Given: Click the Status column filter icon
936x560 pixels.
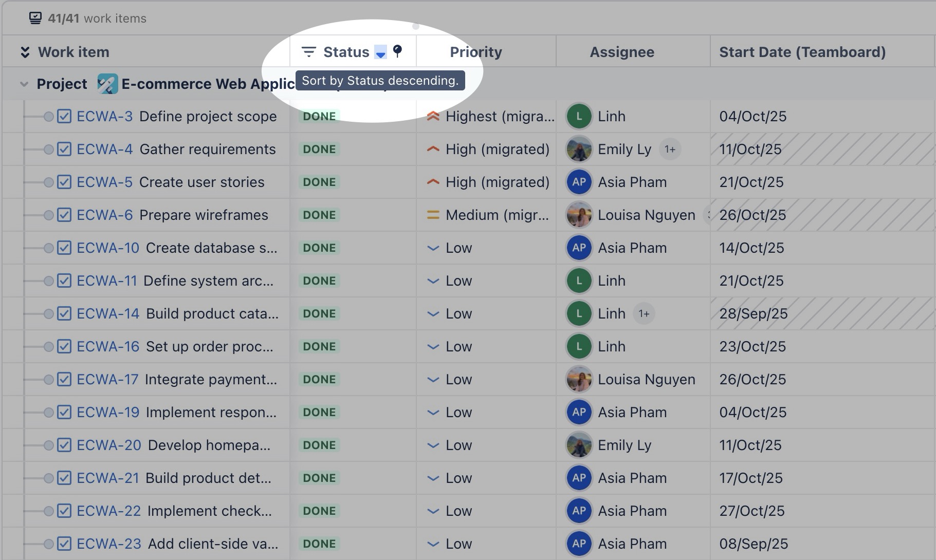Looking at the screenshot, I should click(x=308, y=52).
